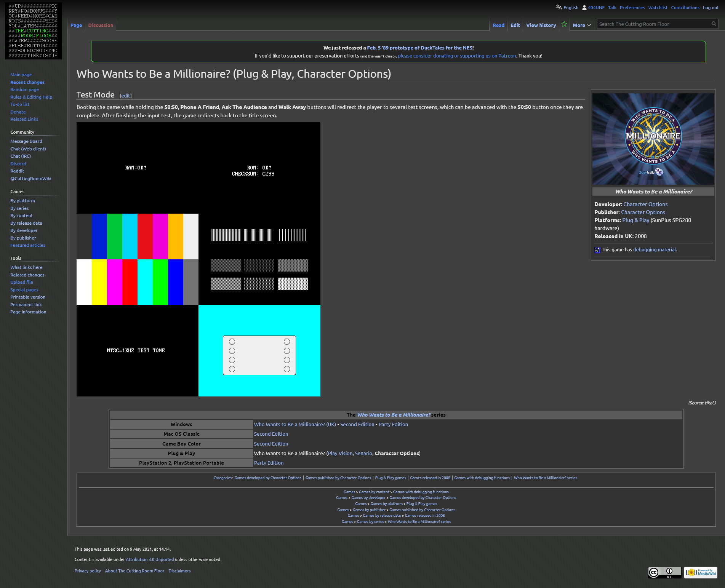Screen dimensions: 725x588
Task: Switch to the Discussion tab
Action: [x=101, y=25]
